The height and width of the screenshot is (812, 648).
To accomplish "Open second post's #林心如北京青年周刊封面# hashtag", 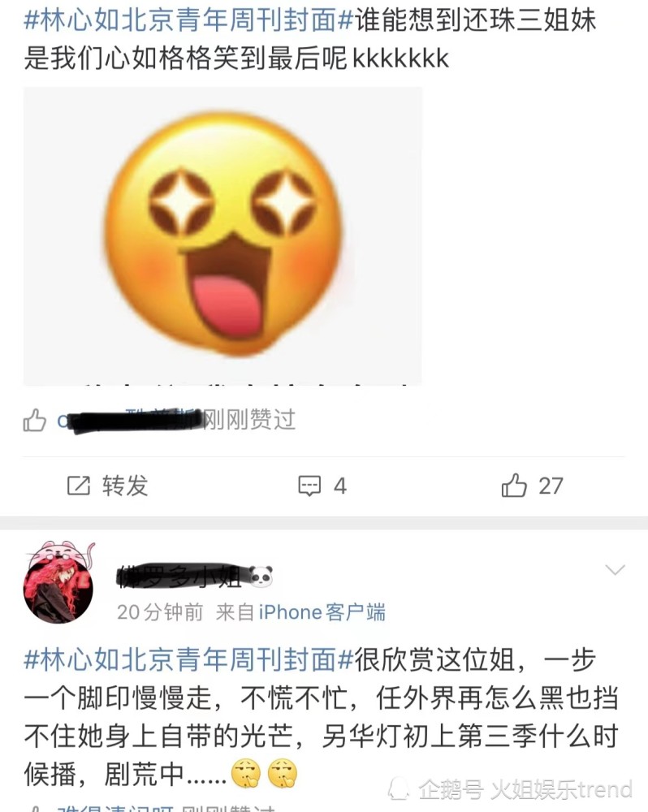I will pyautogui.click(x=189, y=660).
